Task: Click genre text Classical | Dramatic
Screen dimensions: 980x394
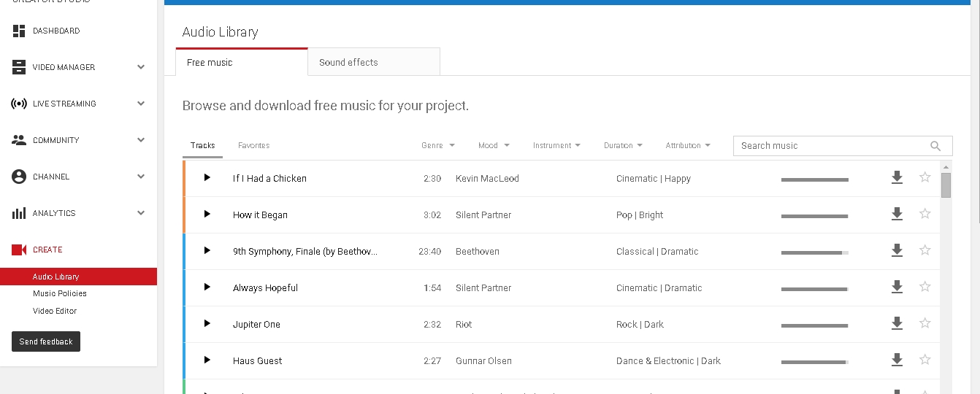Action: [x=657, y=251]
